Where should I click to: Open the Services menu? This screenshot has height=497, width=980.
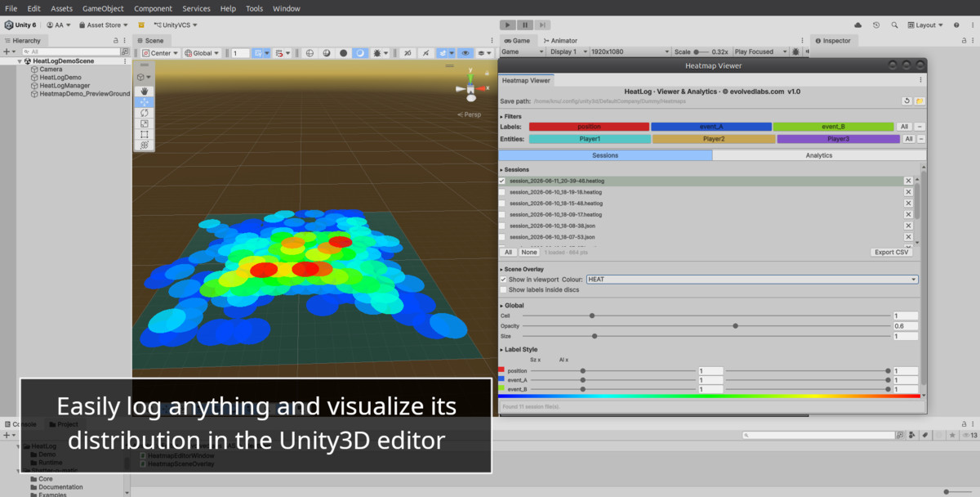coord(196,8)
